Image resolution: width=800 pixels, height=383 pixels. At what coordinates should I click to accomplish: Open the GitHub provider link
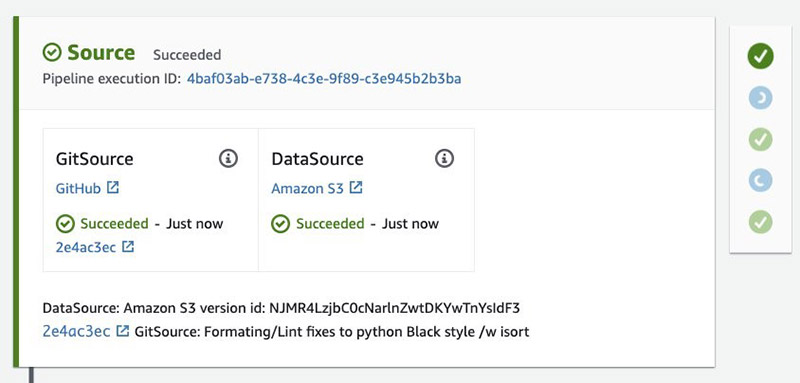[x=78, y=189]
